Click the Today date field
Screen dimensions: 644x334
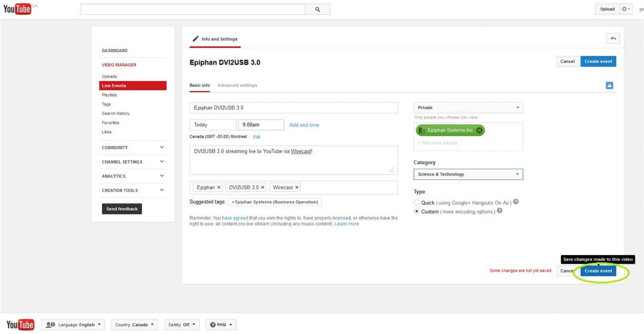[213, 125]
